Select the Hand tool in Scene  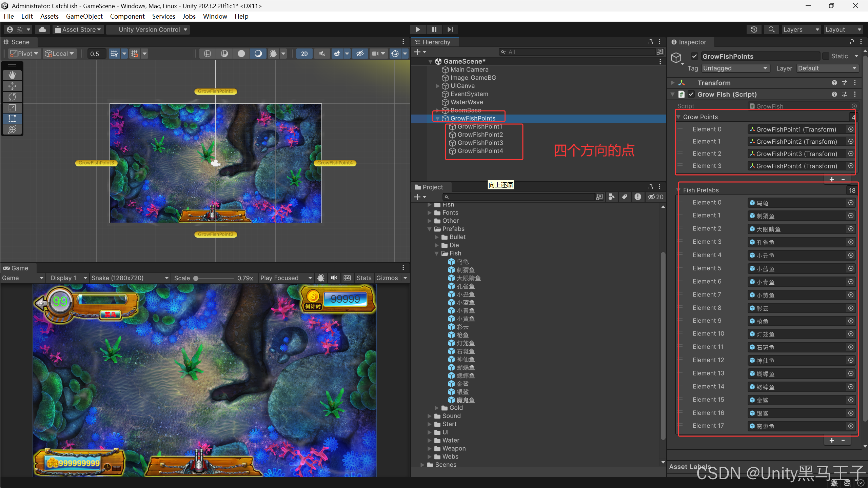pos(12,75)
